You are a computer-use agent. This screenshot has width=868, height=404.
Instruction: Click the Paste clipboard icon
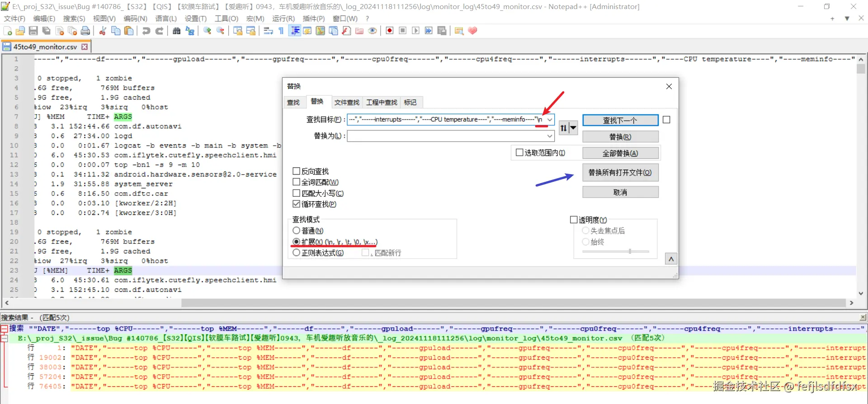pyautogui.click(x=129, y=31)
